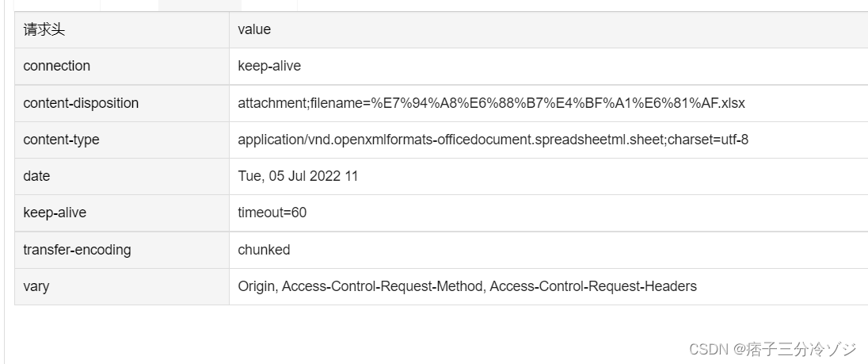The height and width of the screenshot is (364, 868).
Task: Select the content-disposition header cell
Action: point(81,103)
